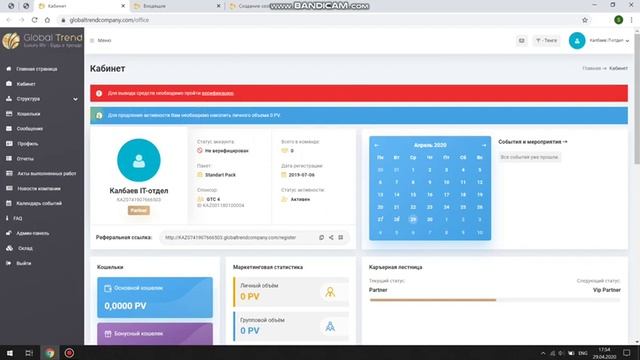Click the Global Trend logo
The width and height of the screenshot is (640, 360).
pos(42,40)
